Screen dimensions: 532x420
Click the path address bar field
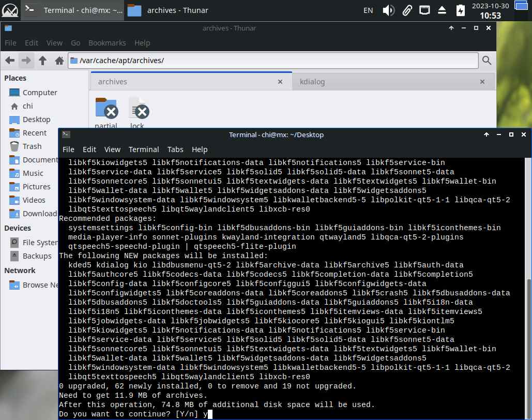pos(274,61)
